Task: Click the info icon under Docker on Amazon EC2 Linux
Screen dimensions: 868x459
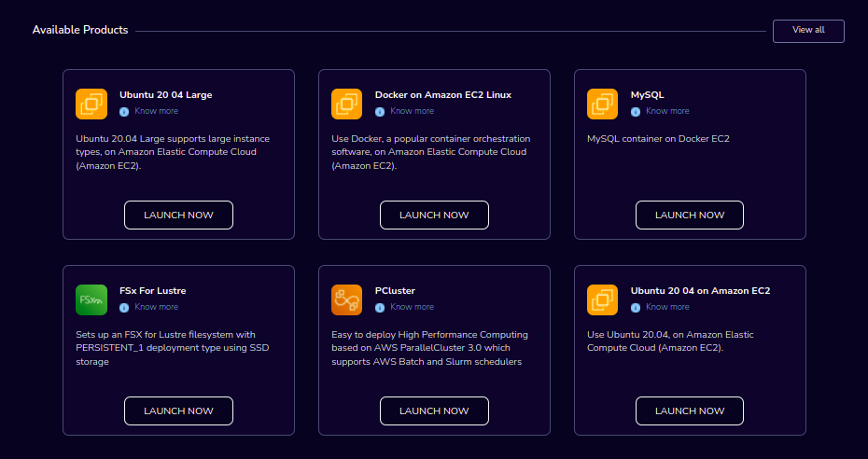Action: point(380,112)
